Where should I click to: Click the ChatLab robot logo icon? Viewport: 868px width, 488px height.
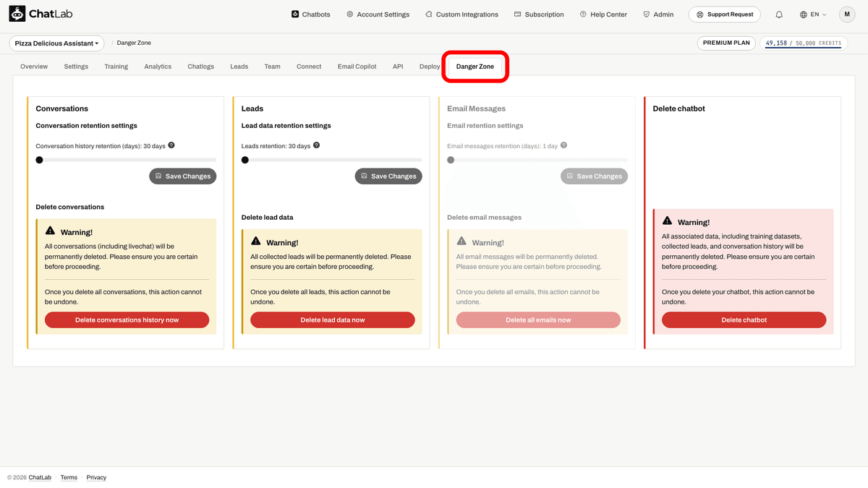(x=17, y=14)
